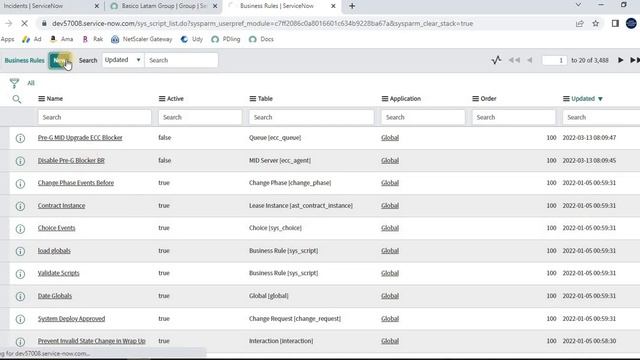Open the Validate Scripts rule
Image resolution: width=640 pixels, height=360 pixels.
tap(59, 273)
